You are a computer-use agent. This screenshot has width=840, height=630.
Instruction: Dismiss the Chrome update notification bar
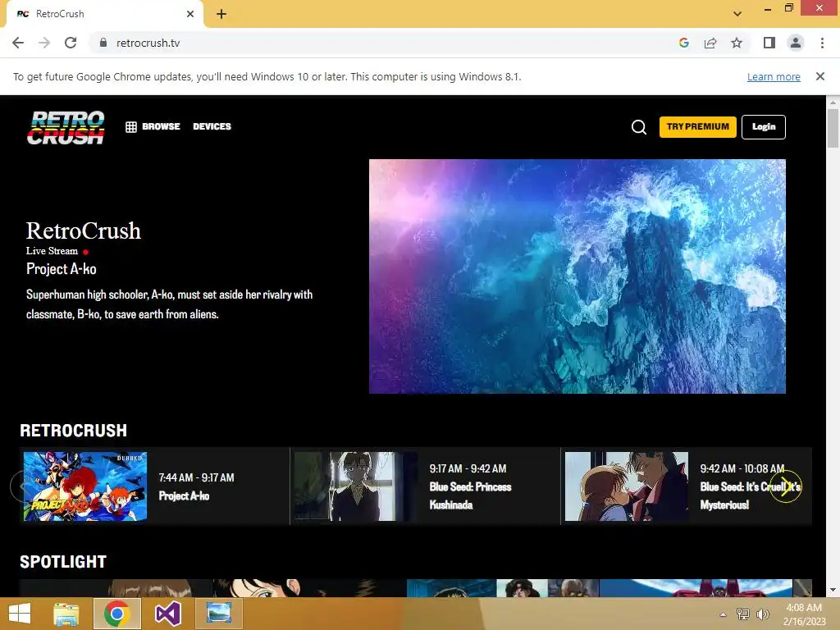point(819,76)
